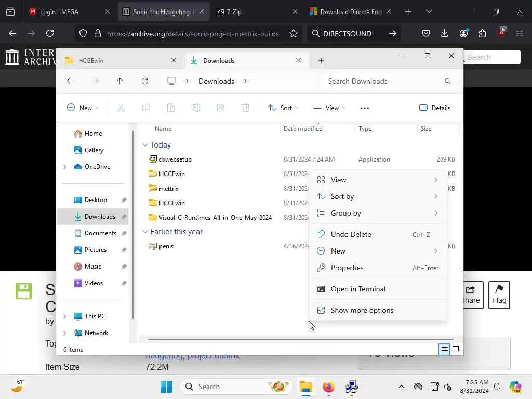The image size is (532, 399).
Task: Click the Share icon in Explorer toolbar
Action: [220, 108]
